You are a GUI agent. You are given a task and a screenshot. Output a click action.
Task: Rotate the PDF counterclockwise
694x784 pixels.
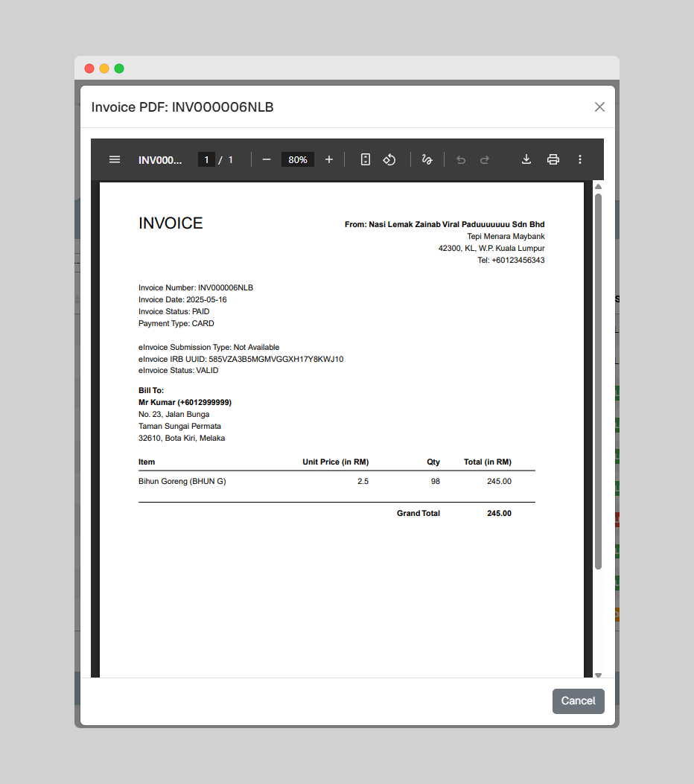[x=389, y=159]
